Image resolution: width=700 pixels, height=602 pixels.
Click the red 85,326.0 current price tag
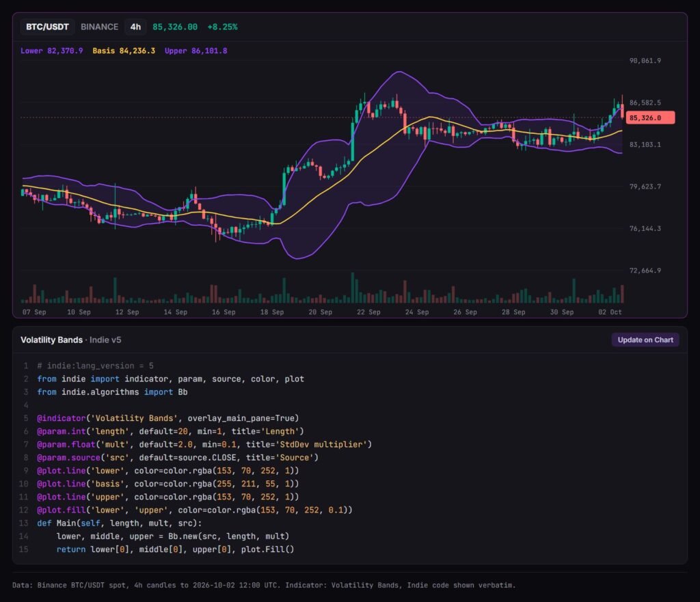pyautogui.click(x=651, y=118)
